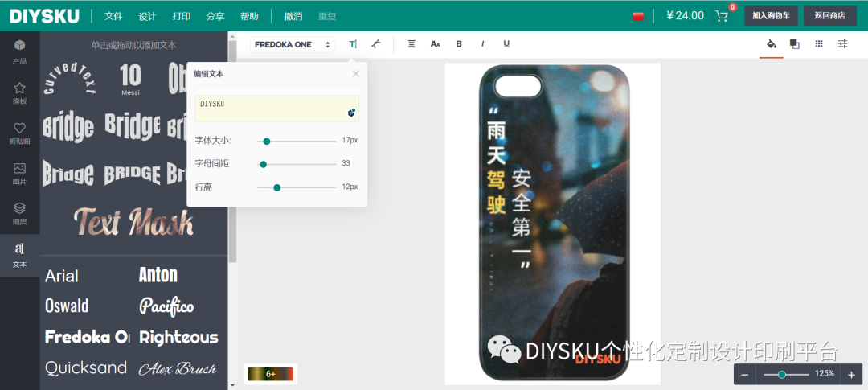Click the emoji icon inside the text box
The width and height of the screenshot is (868, 390).
click(x=351, y=113)
